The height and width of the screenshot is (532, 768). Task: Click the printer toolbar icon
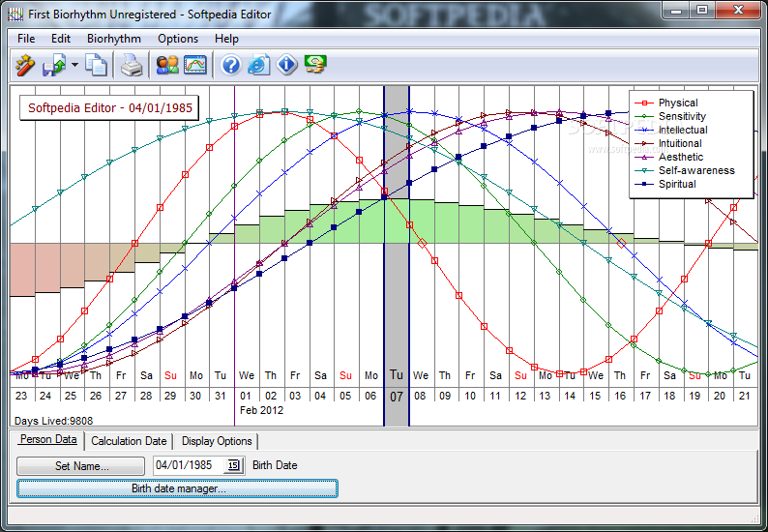(132, 65)
